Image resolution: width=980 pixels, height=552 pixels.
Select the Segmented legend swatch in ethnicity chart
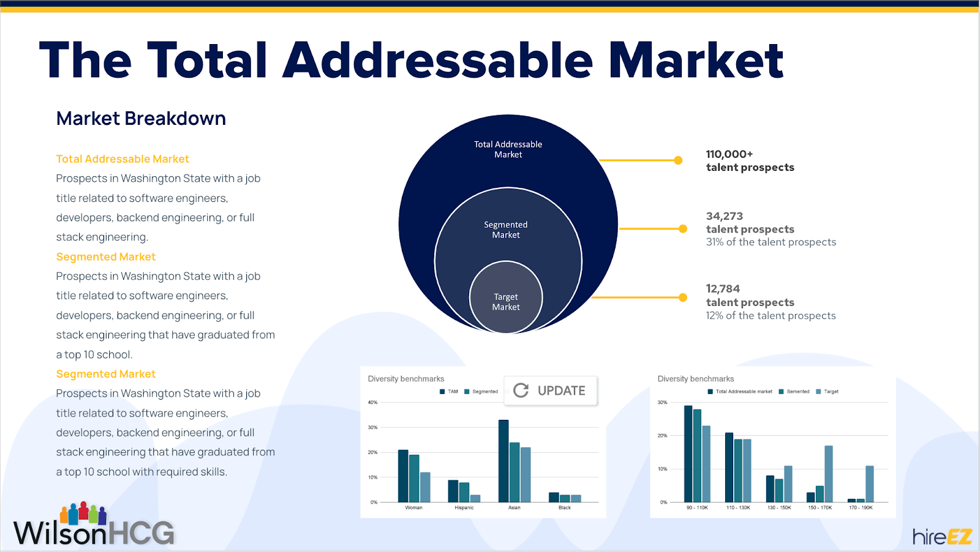pos(467,392)
